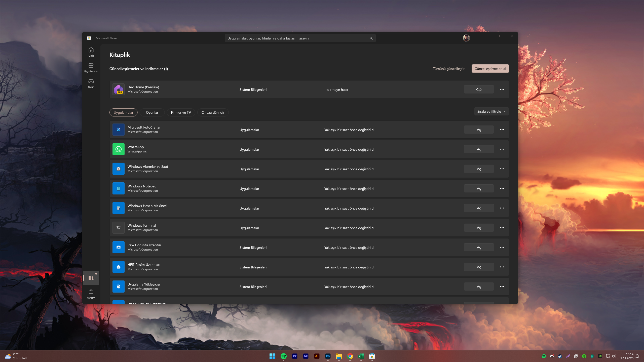Open the Oyun gaming section

click(91, 83)
